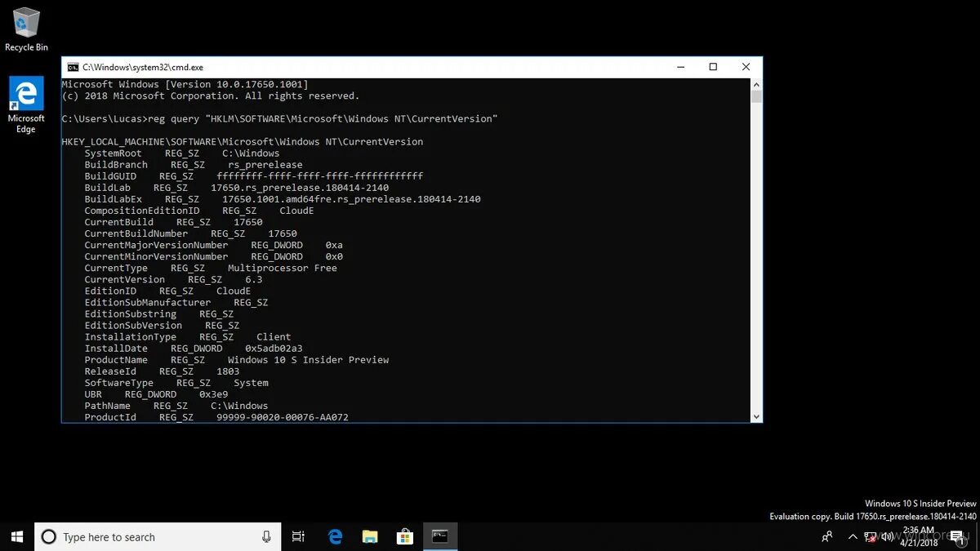This screenshot has width=980, height=551.
Task: Open the clock and calendar flyout
Action: pyautogui.click(x=920, y=536)
